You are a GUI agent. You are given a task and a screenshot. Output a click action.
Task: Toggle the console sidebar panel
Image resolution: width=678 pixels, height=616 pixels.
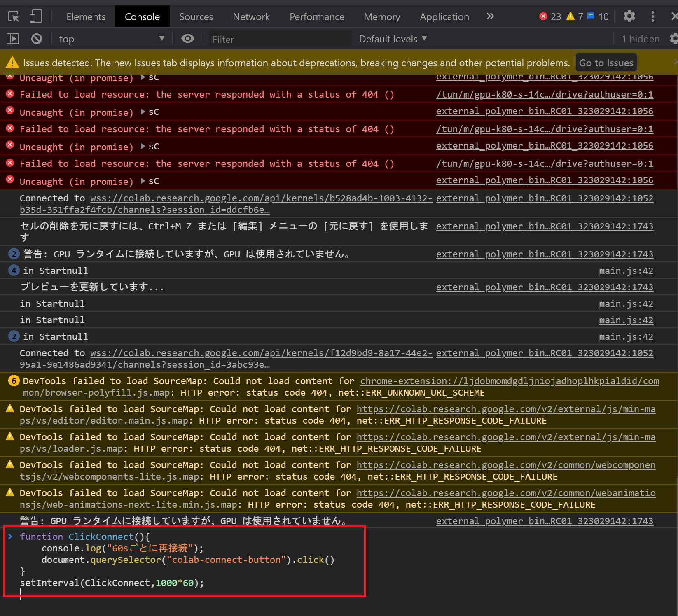click(13, 39)
